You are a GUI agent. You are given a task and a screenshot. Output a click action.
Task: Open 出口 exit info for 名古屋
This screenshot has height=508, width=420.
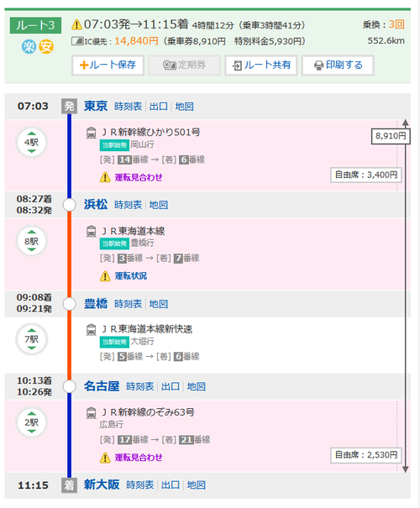[171, 386]
